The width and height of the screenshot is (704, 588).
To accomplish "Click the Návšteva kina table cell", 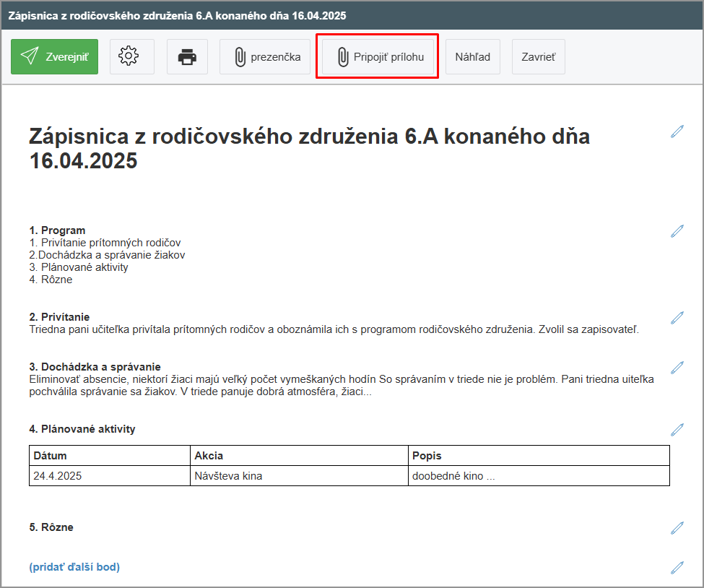I will pyautogui.click(x=299, y=476).
